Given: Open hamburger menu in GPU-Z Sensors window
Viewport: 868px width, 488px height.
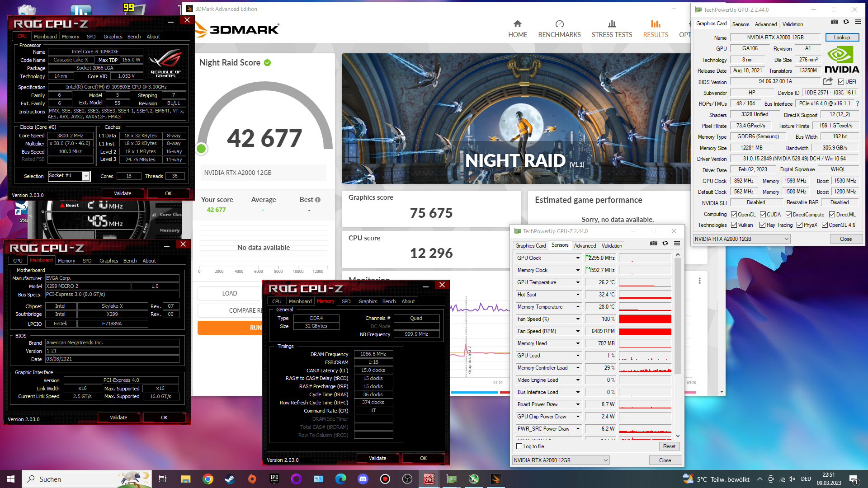Looking at the screenshot, I should tap(677, 243).
